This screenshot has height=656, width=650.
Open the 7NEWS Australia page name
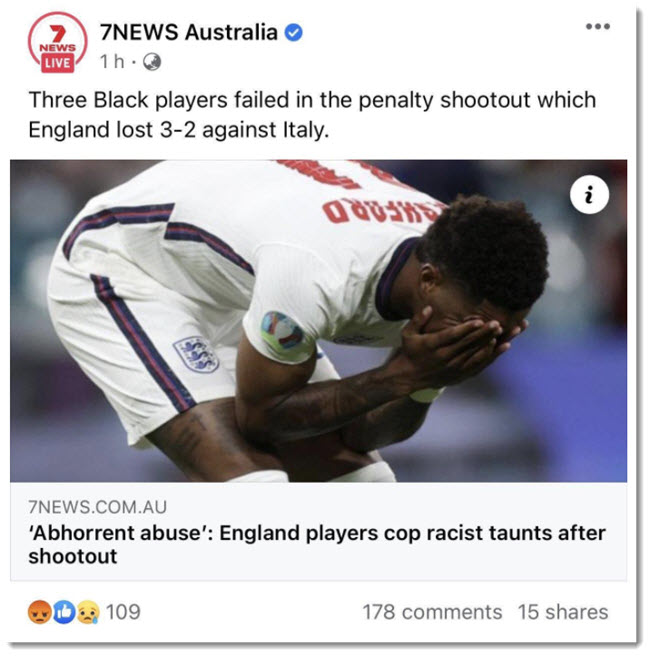[x=189, y=32]
